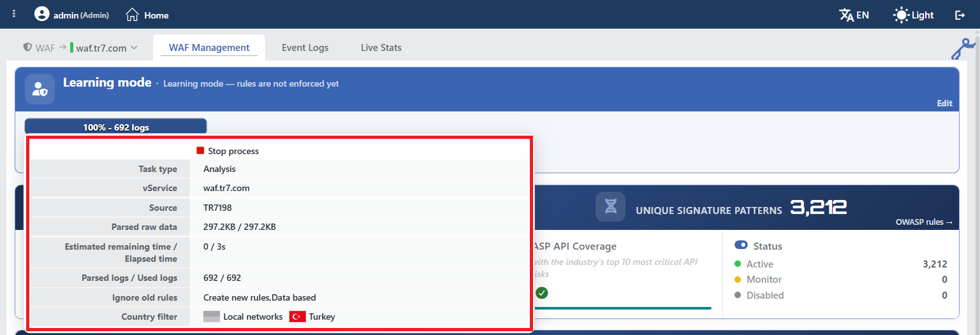Click the admin (Admin) username
Screen dimensions: 980x335
[81, 15]
